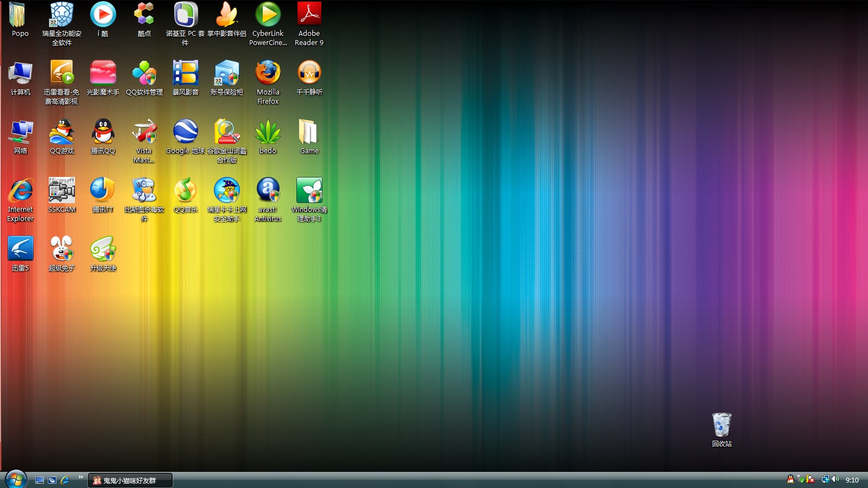Select the 瑞星卡卡上网安全助手 icon
This screenshot has width=868, height=488.
coord(227,200)
